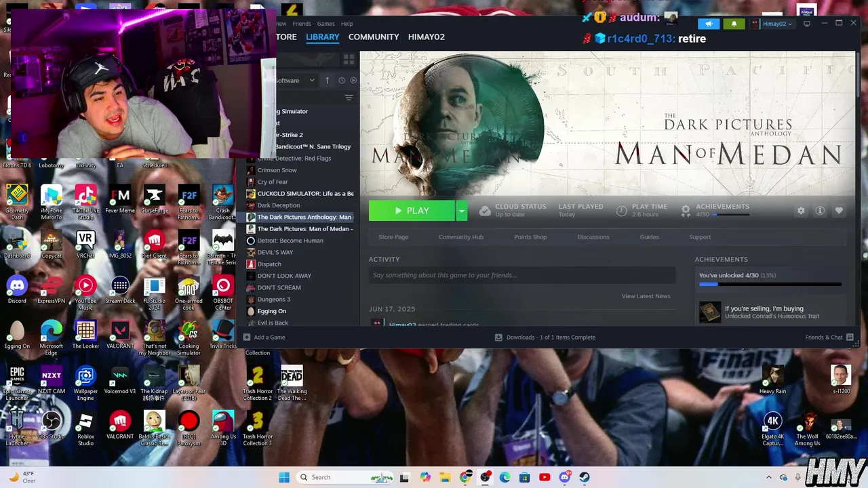Viewport: 868px width, 488px height.
Task: Open Community Hub link
Action: coord(461,237)
